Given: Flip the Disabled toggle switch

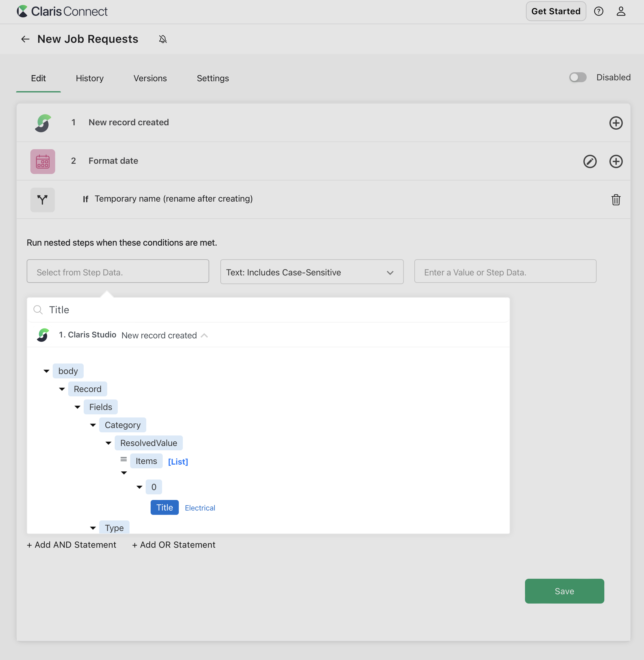Looking at the screenshot, I should tap(578, 78).
